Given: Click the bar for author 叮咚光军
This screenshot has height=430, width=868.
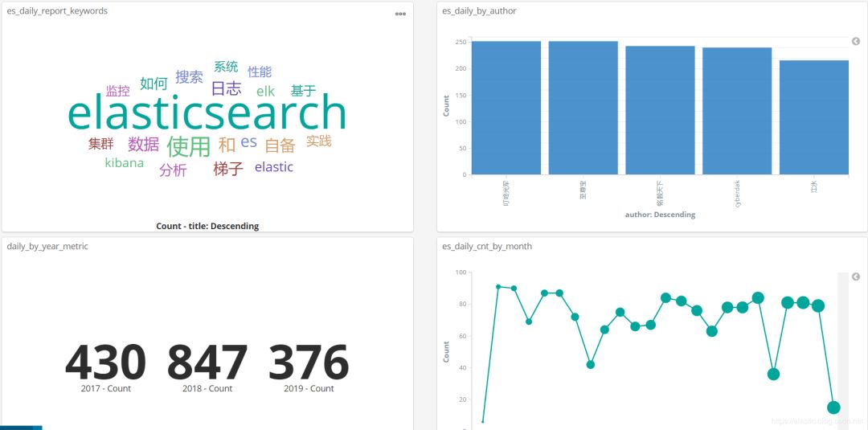Looking at the screenshot, I should pos(506,108).
